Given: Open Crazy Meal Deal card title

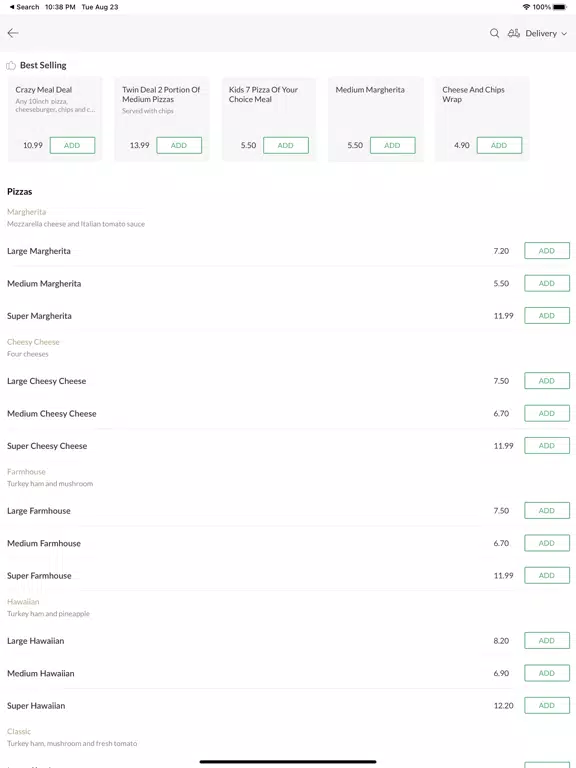Looking at the screenshot, I should 44,90.
